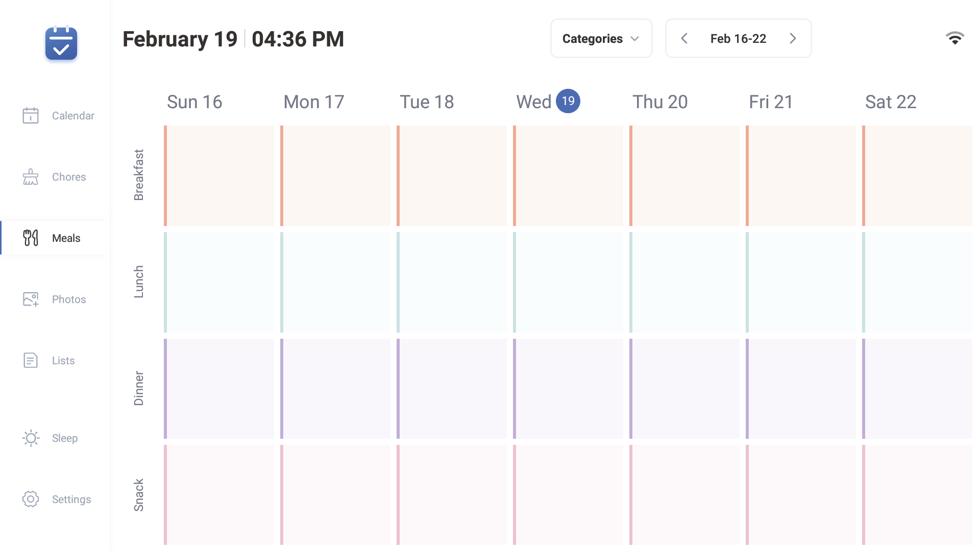This screenshot has height=551, width=980.
Task: Select the Wed 19 day header
Action: [x=548, y=102]
